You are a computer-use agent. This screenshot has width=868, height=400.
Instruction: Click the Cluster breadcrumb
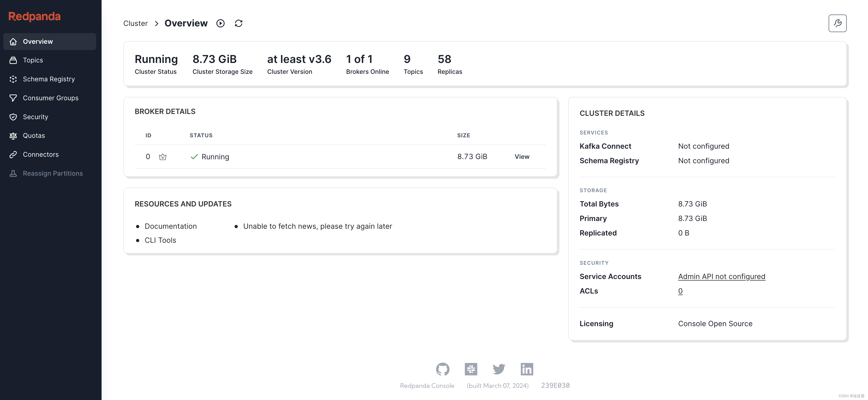pyautogui.click(x=136, y=23)
